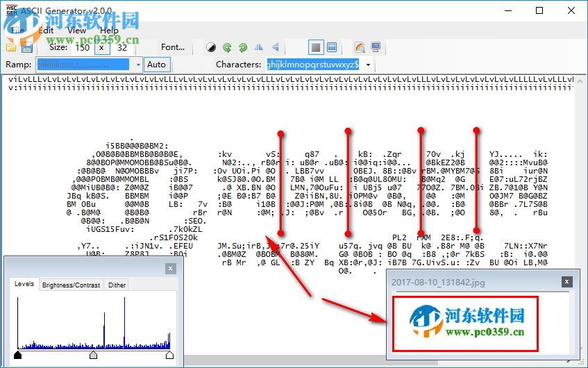Flip image horizontally with blue triangles icon
The height and width of the screenshot is (368, 588).
[259, 47]
